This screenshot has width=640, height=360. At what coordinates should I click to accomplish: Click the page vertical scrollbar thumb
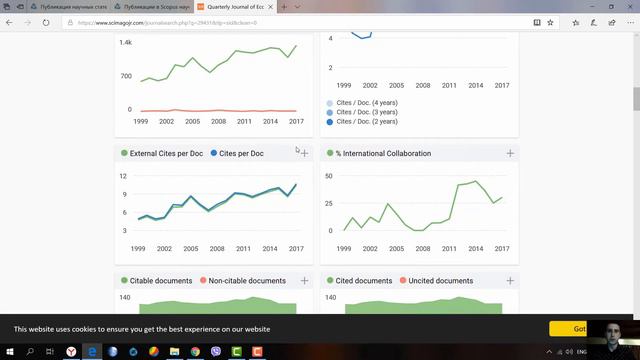(x=636, y=99)
